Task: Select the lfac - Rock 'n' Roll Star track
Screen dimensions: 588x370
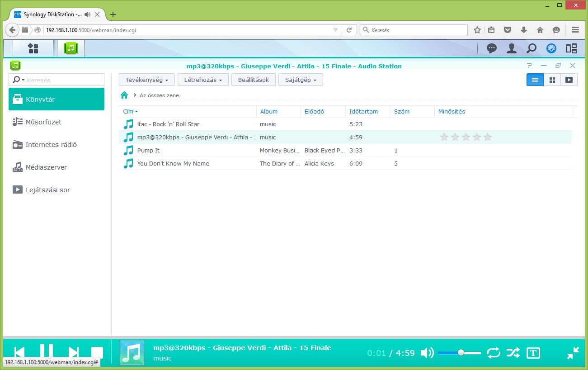Action: pyautogui.click(x=345, y=124)
